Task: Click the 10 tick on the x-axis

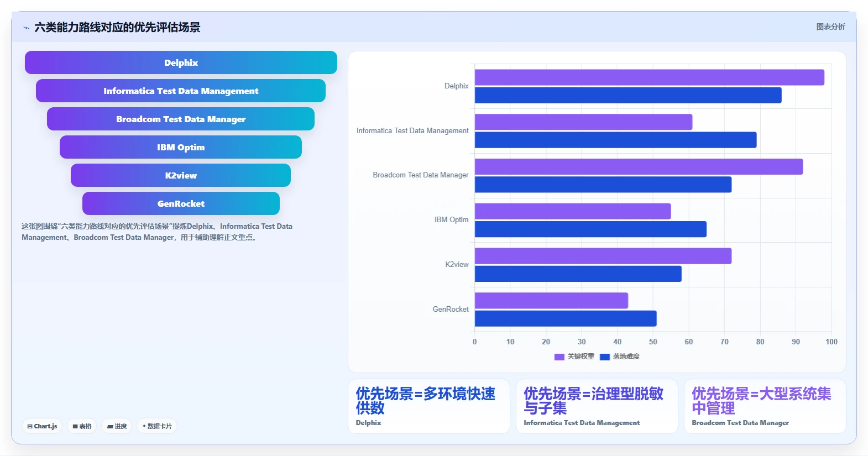Action: tap(510, 342)
